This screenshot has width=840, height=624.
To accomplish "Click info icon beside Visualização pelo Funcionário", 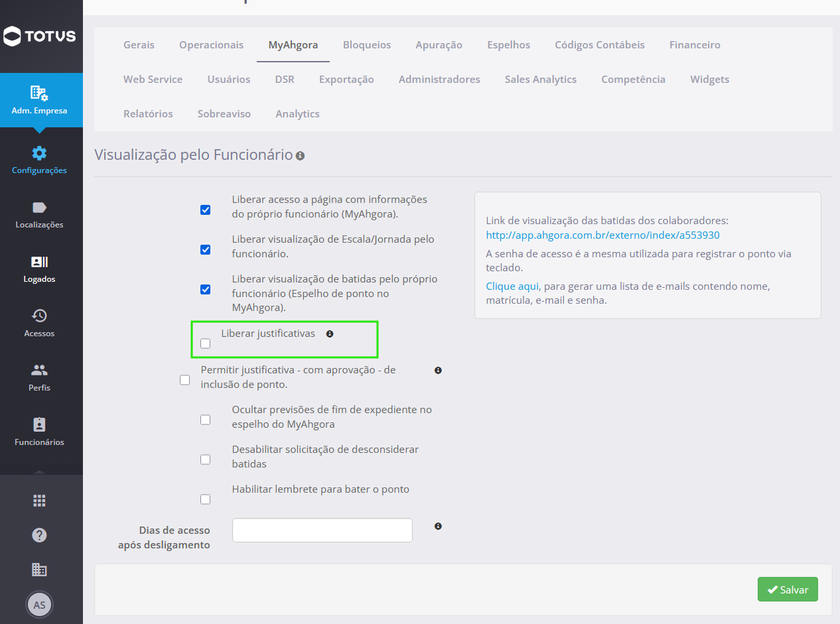I will click(x=300, y=156).
